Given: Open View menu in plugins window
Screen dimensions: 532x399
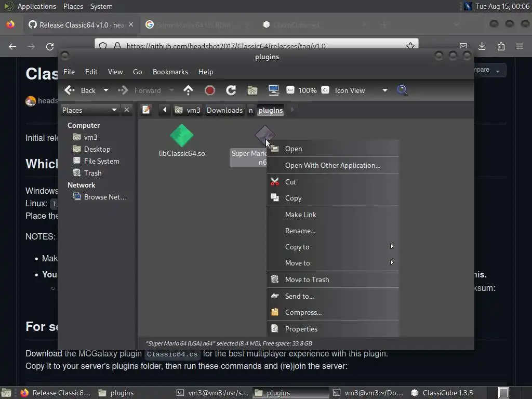Looking at the screenshot, I should [115, 72].
